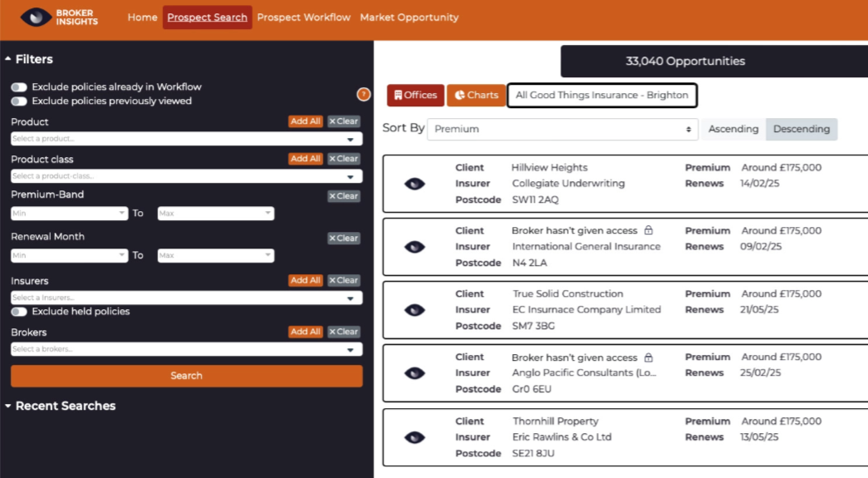868x478 pixels.
Task: Click insurer Eric Rawlins & Co Ltd
Action: [x=562, y=437]
